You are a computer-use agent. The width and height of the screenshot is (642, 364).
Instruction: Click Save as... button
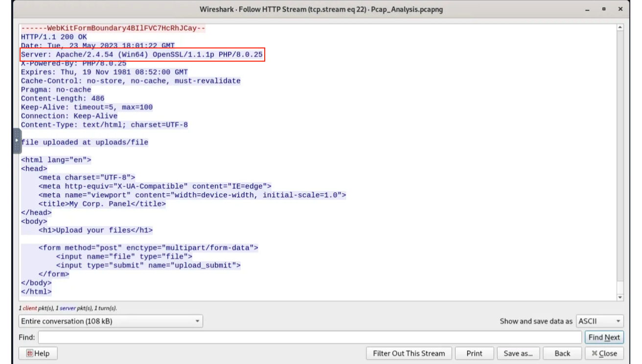click(518, 353)
